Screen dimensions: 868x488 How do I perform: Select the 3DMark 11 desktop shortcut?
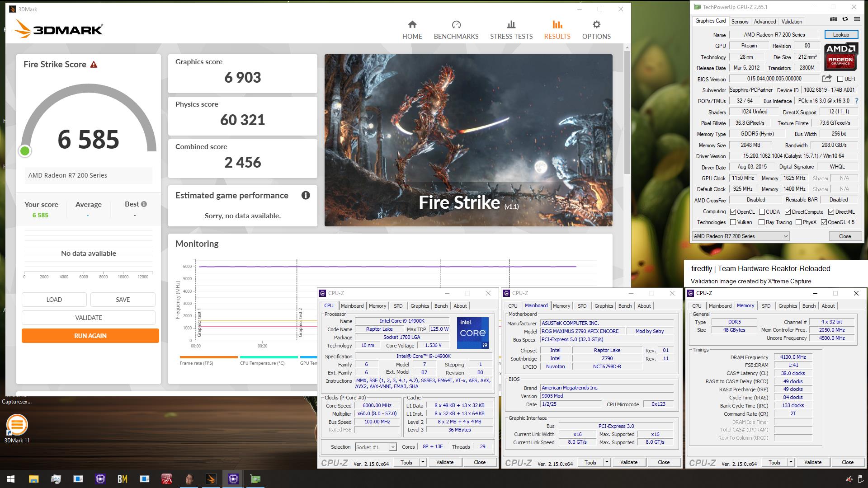pyautogui.click(x=17, y=429)
